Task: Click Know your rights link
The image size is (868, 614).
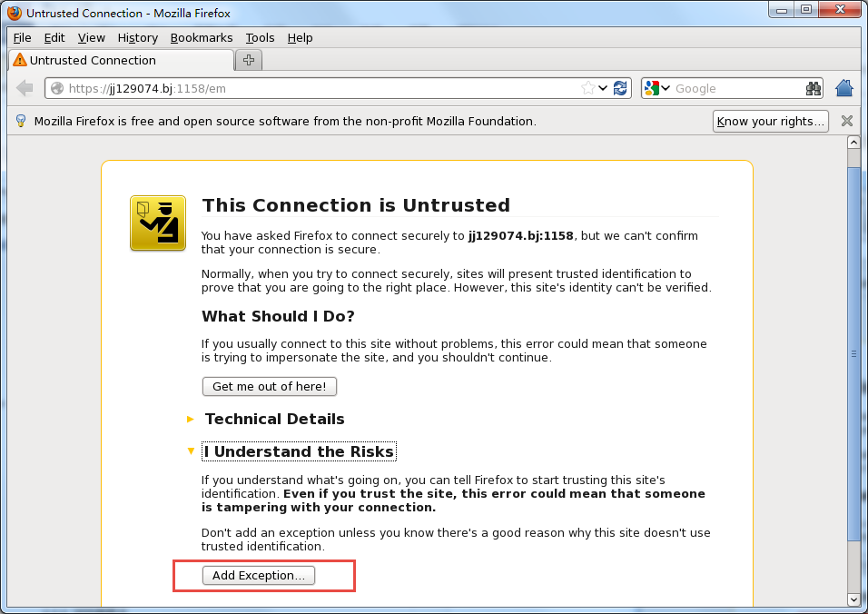Action: (x=770, y=120)
